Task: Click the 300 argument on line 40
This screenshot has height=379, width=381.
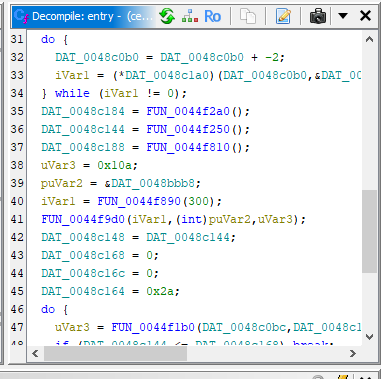Action: (199, 201)
